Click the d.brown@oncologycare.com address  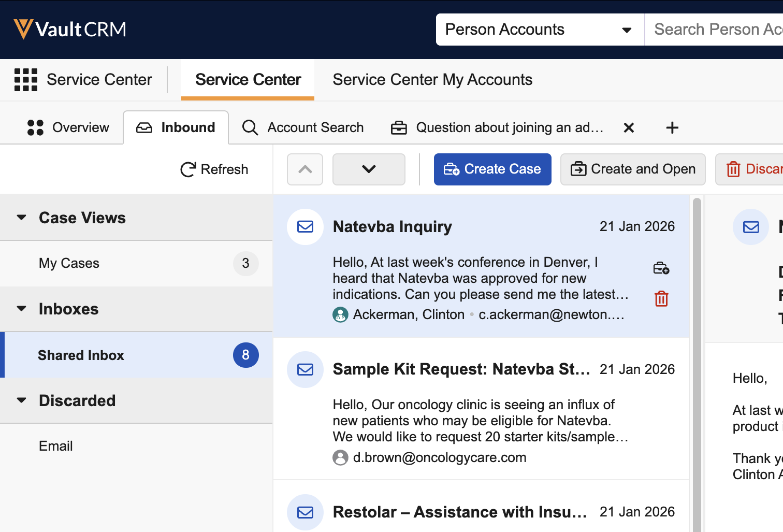pyautogui.click(x=440, y=457)
